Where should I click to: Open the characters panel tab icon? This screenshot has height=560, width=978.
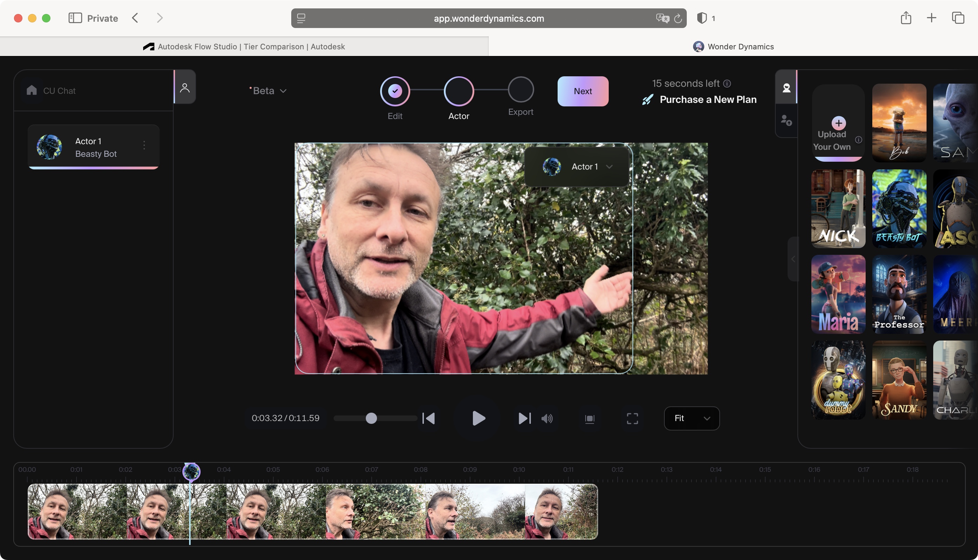click(786, 88)
